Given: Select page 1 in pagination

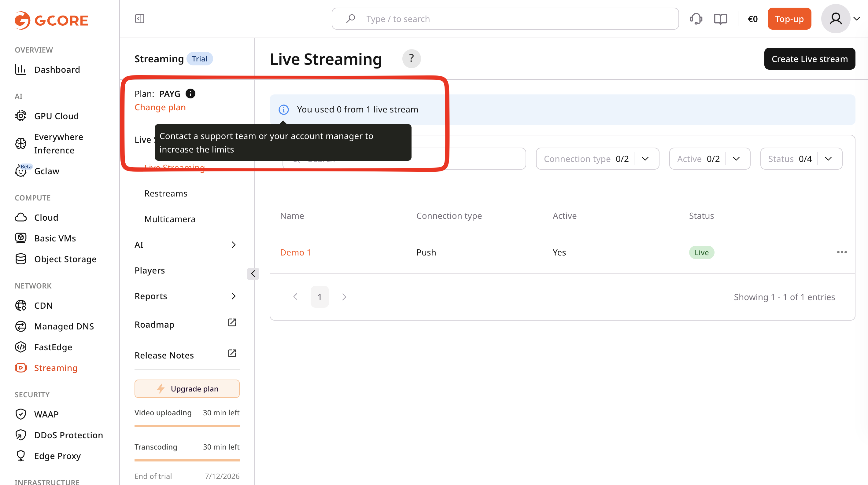Looking at the screenshot, I should tap(319, 297).
